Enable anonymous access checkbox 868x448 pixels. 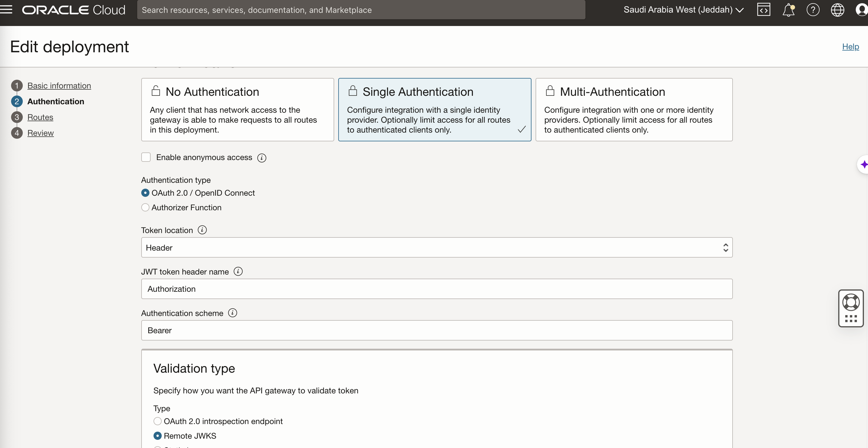(x=146, y=157)
